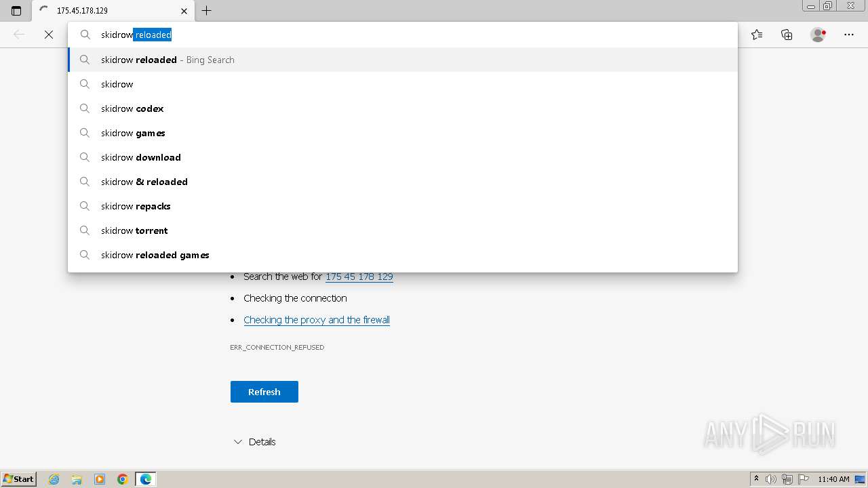
Task: Open the network tray icon
Action: [787, 479]
